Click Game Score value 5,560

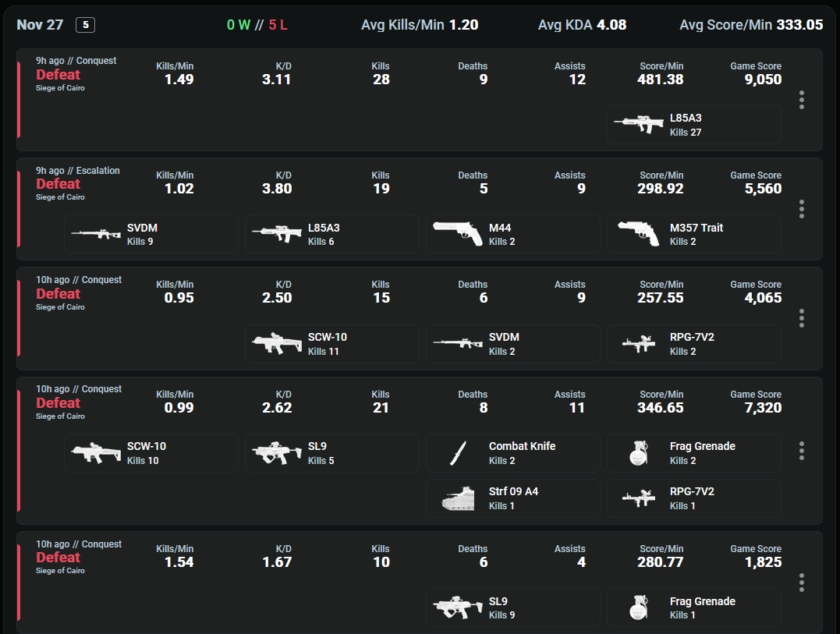763,189
